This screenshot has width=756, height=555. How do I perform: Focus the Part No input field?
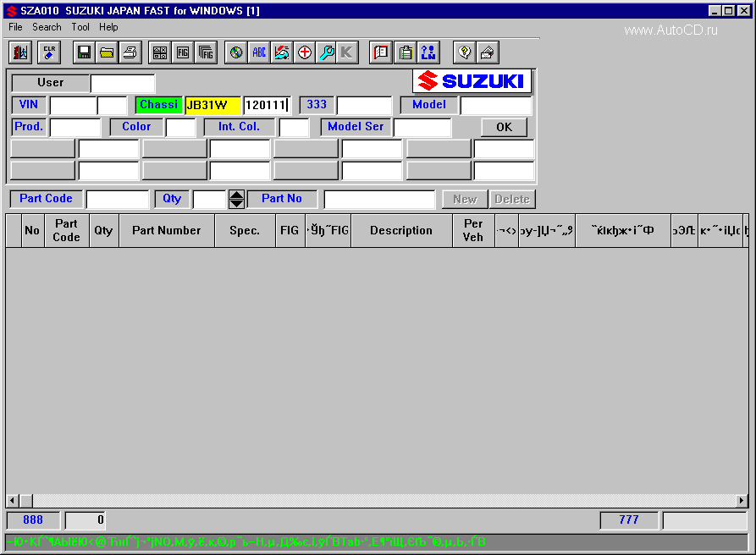tap(380, 199)
